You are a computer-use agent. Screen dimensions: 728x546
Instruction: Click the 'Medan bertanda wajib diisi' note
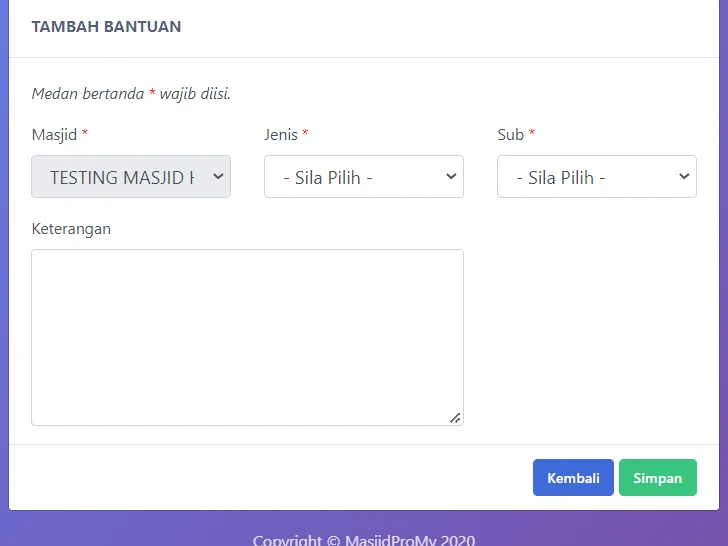[131, 94]
